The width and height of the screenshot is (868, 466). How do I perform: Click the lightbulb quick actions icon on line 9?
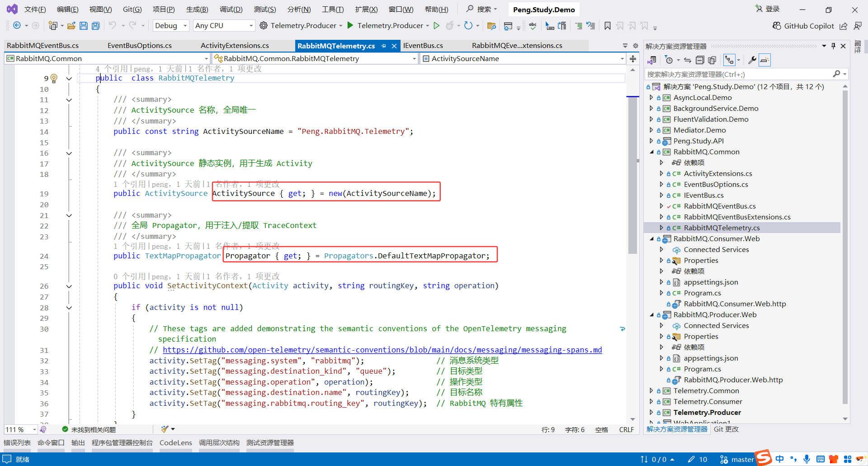(54, 78)
